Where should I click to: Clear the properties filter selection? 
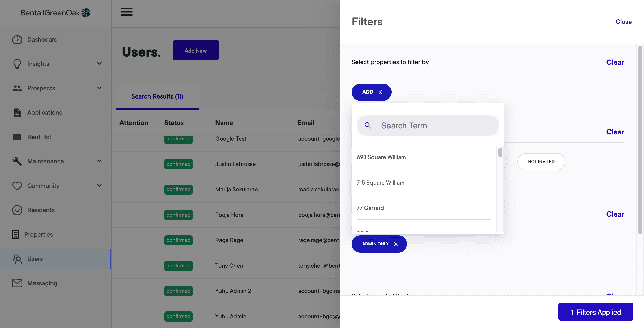(x=615, y=62)
